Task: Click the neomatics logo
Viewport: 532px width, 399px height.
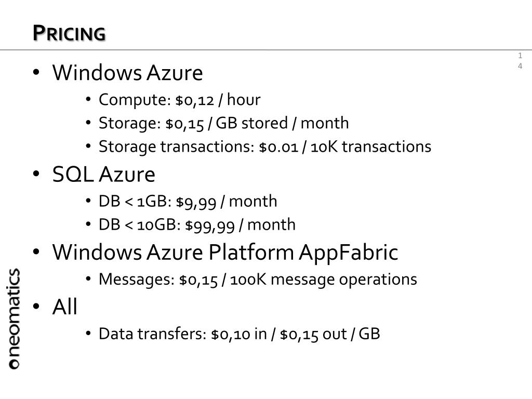Action: pos(14,318)
